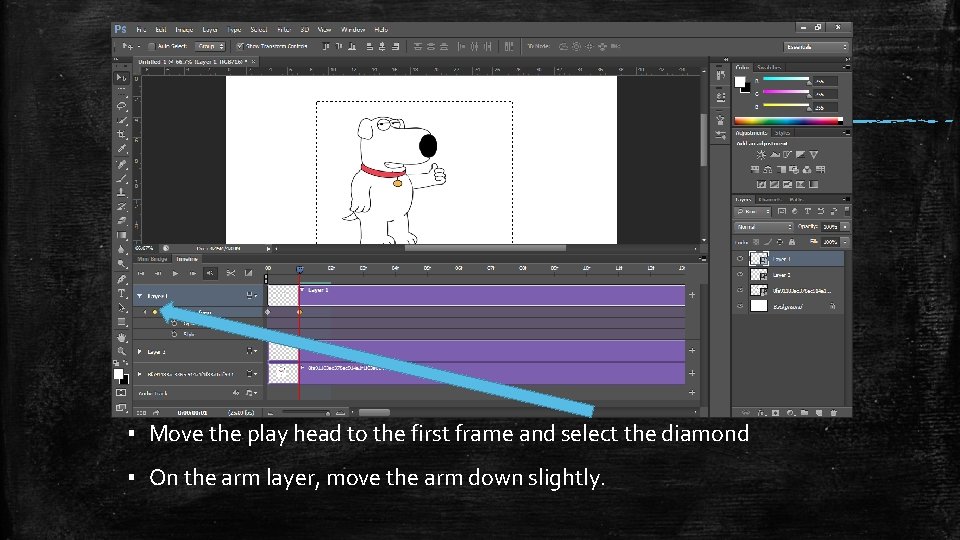The width and height of the screenshot is (960, 540).
Task: Play the timeline animation
Action: pos(175,273)
